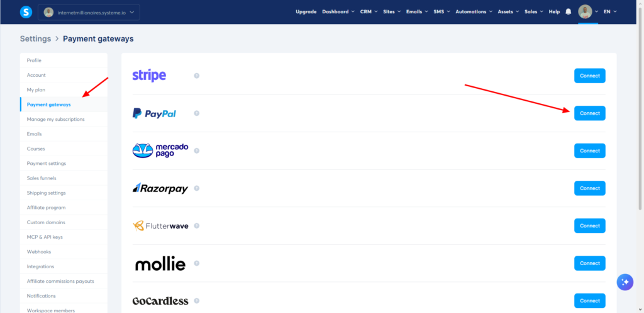Open Custom domains in the sidebar
Image resolution: width=644 pixels, height=313 pixels.
(x=46, y=222)
